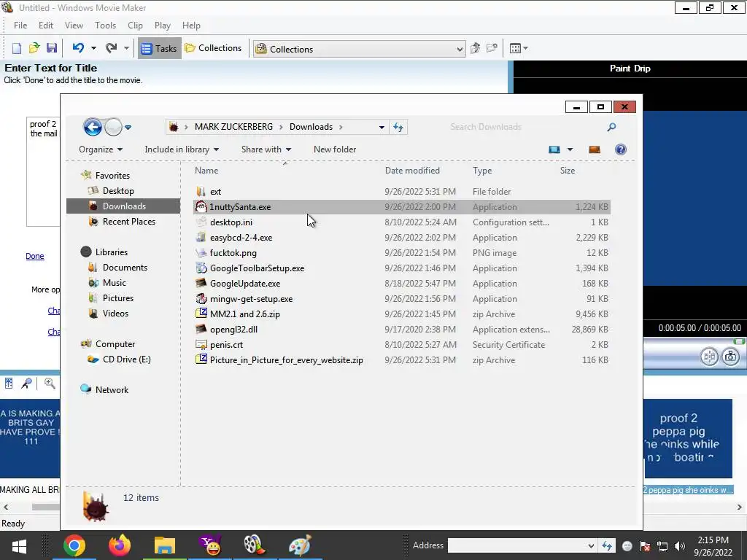Sort by the Size column header
Viewport: 747px width, 560px height.
click(568, 171)
